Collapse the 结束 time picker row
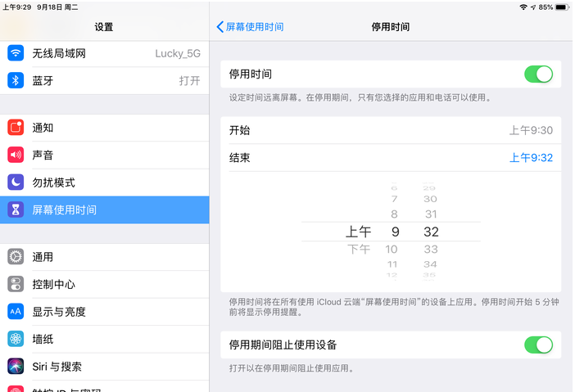This screenshot has height=392, width=575. click(391, 157)
